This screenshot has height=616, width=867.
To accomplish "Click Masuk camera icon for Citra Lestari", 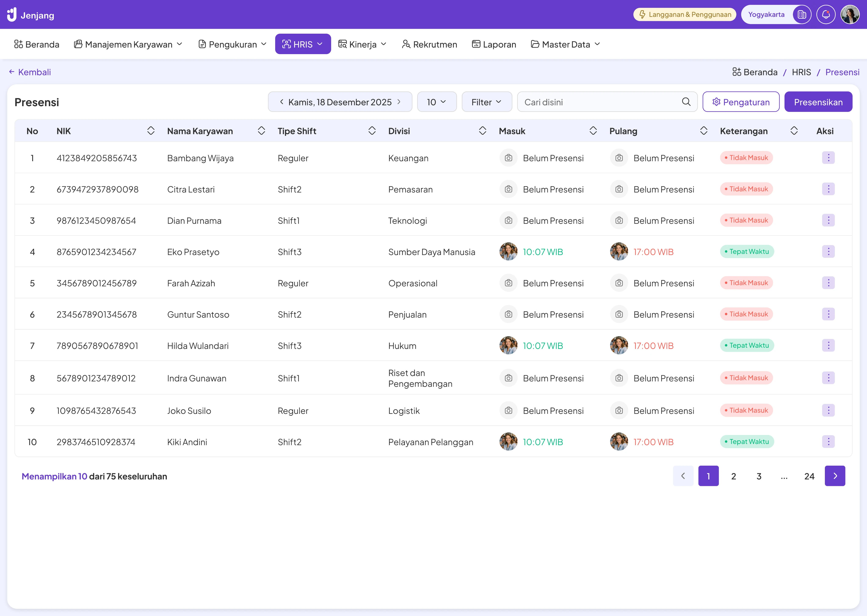I will coord(508,189).
